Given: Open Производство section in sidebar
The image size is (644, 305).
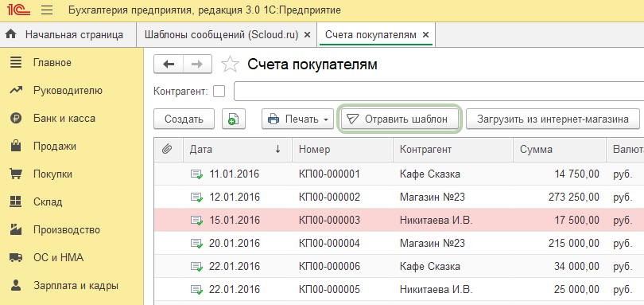Looking at the screenshot, I should pos(67,229).
